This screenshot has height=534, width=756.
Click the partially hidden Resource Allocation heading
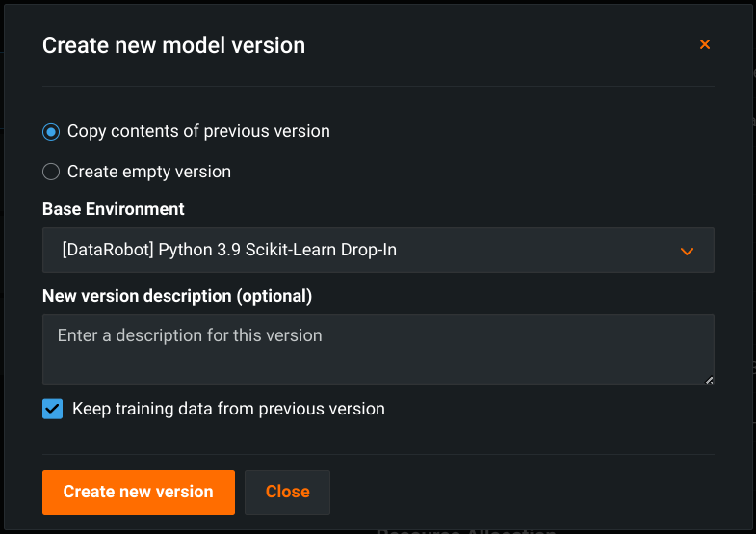[x=465, y=529]
